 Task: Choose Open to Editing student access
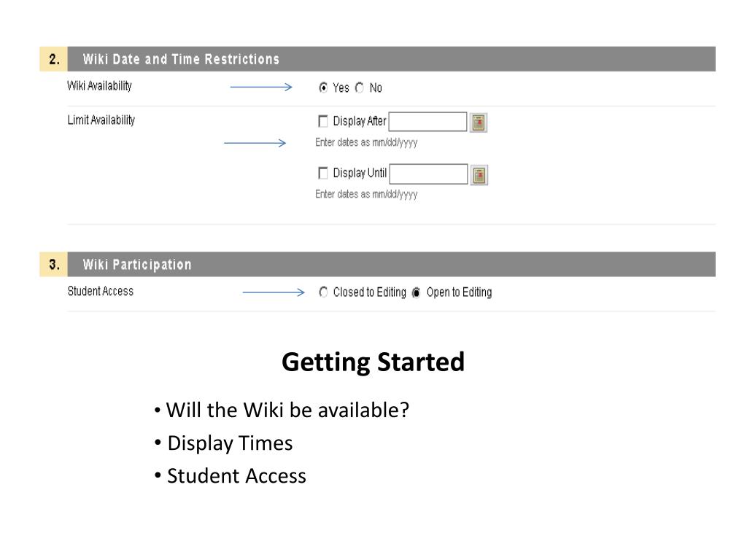(416, 292)
